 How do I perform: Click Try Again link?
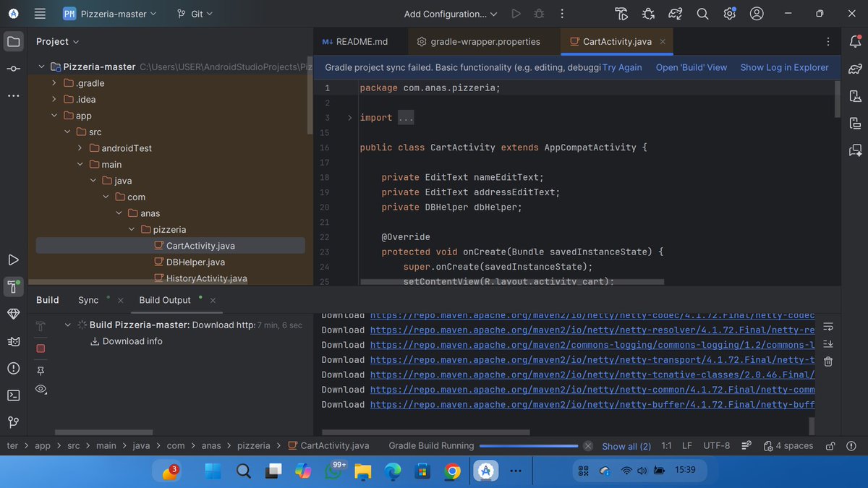[622, 67]
